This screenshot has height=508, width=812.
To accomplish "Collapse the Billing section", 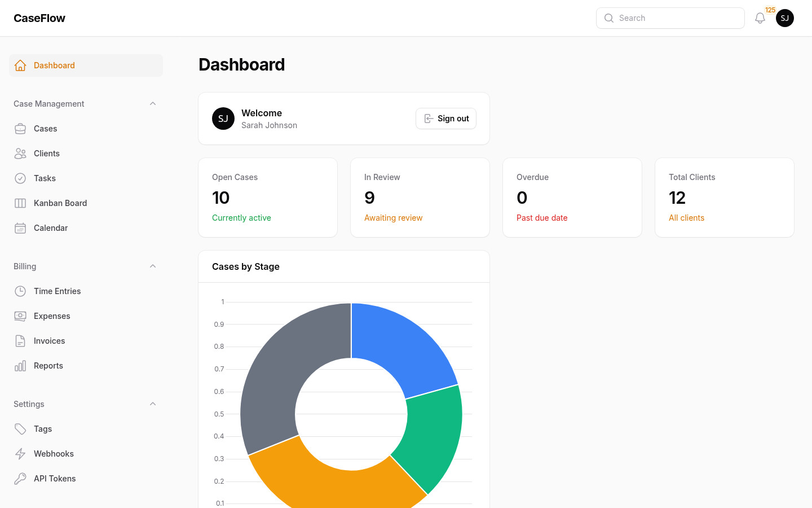I will coord(152,266).
